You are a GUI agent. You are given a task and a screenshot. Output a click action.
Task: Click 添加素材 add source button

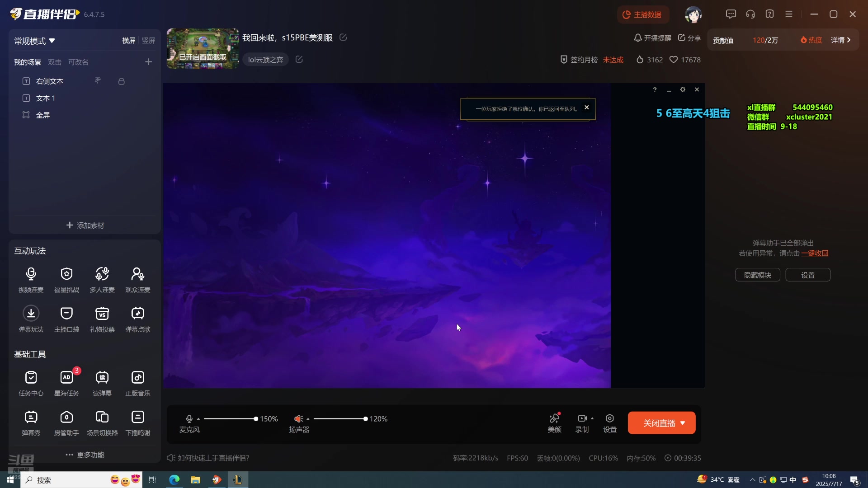[85, 225]
